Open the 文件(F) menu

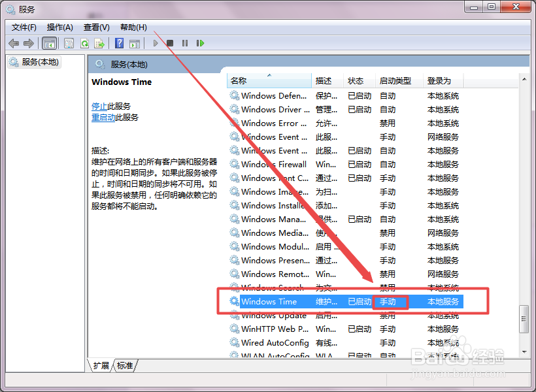coord(24,27)
